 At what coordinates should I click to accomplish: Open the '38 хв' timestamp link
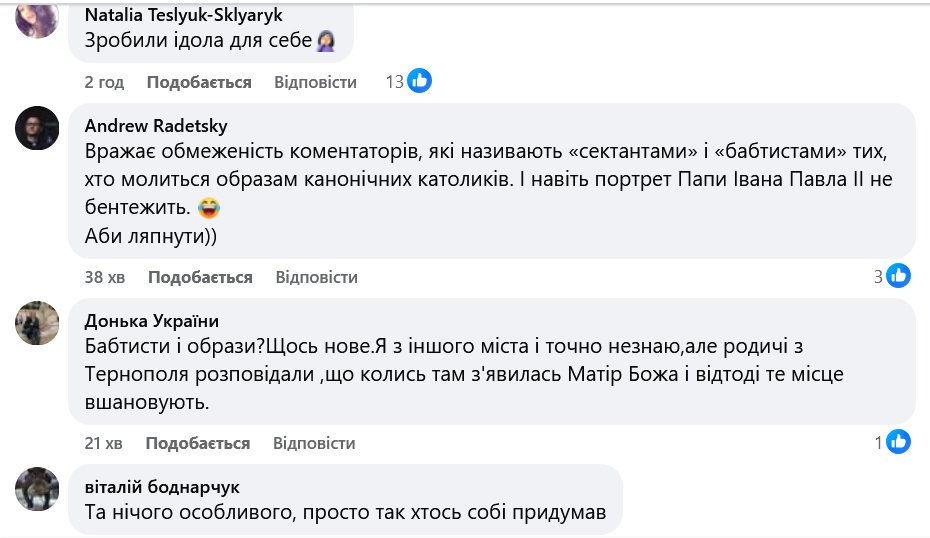[x=104, y=277]
